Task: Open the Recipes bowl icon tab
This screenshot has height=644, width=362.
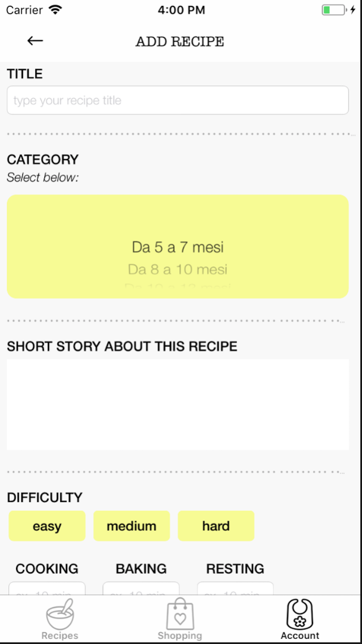Action: pyautogui.click(x=60, y=614)
